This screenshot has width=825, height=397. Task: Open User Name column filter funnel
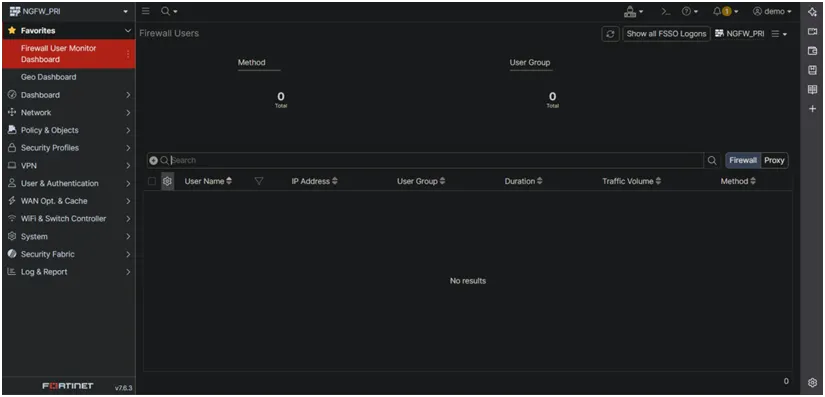click(x=258, y=181)
